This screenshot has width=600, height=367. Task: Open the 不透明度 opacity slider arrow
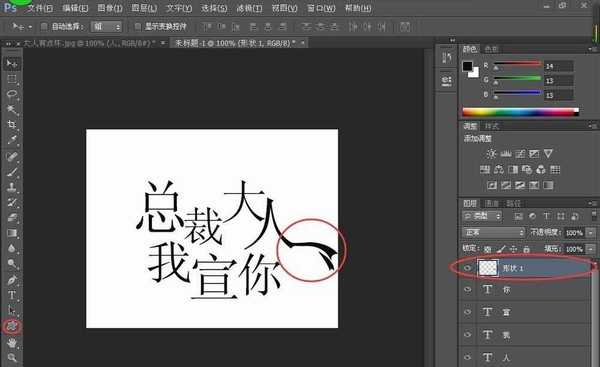(591, 232)
